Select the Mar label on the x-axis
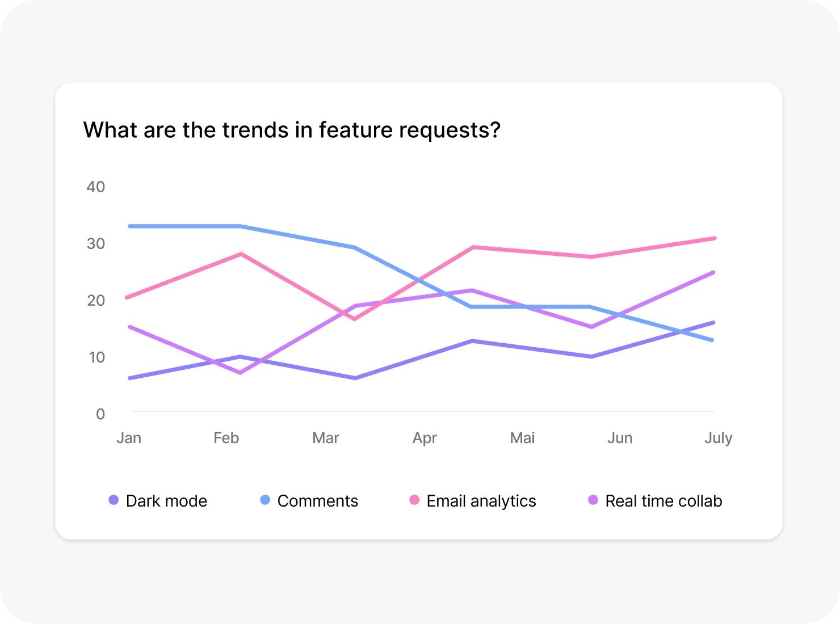This screenshot has width=840, height=624. [326, 438]
